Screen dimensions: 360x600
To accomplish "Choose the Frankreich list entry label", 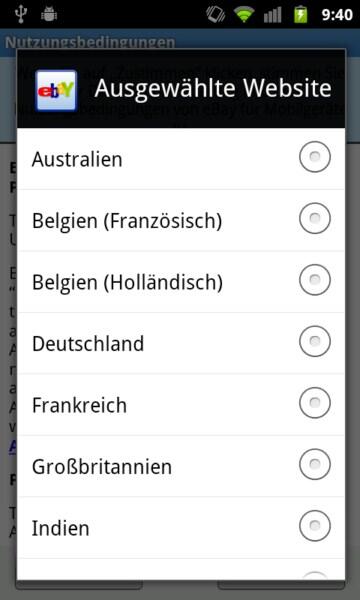I will (79, 405).
